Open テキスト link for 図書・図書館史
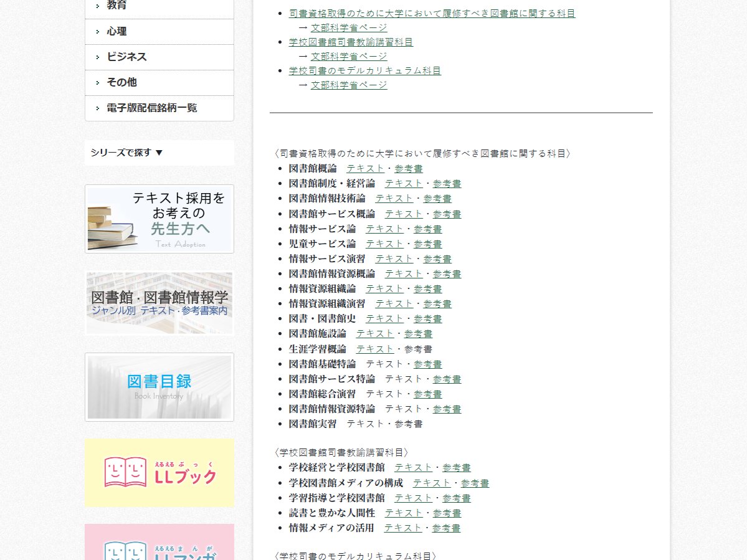Screen dimensions: 747x560 tap(384, 318)
